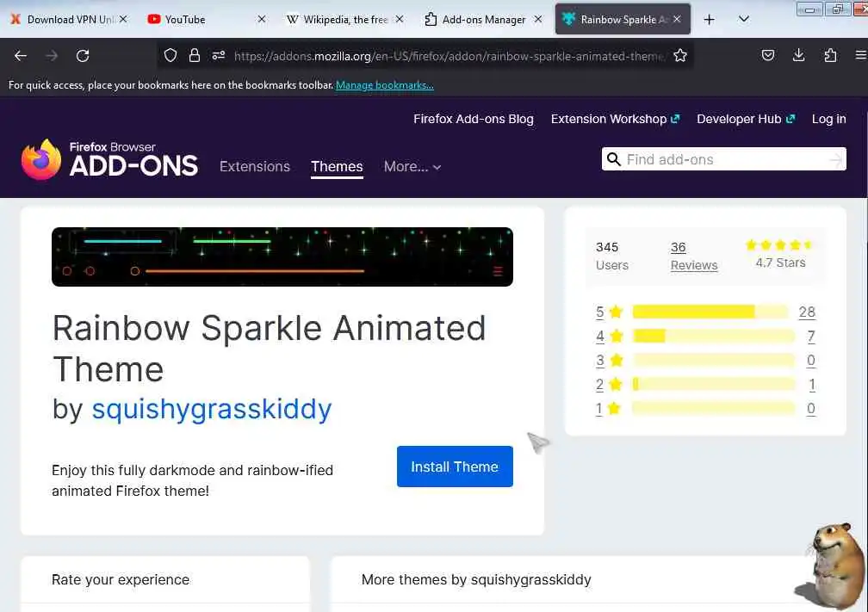Open the squishygrasskiddy author link
This screenshot has height=612, width=868.
(211, 409)
